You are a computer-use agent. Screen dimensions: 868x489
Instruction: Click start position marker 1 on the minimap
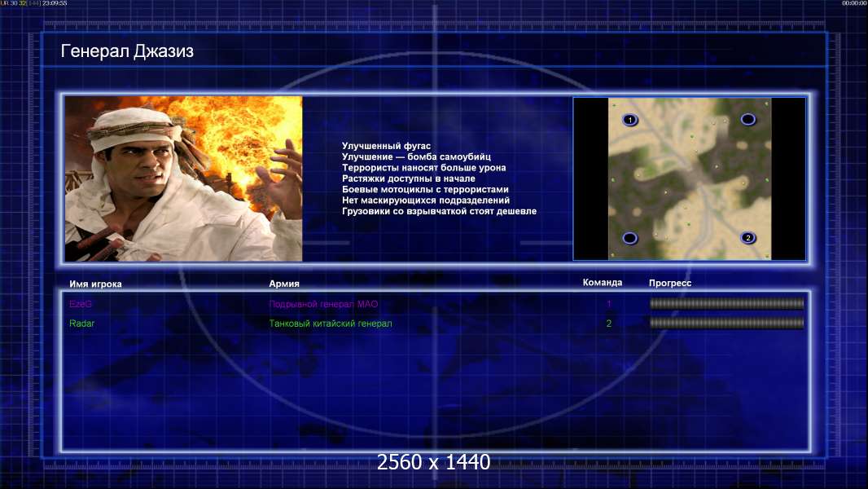(x=630, y=120)
